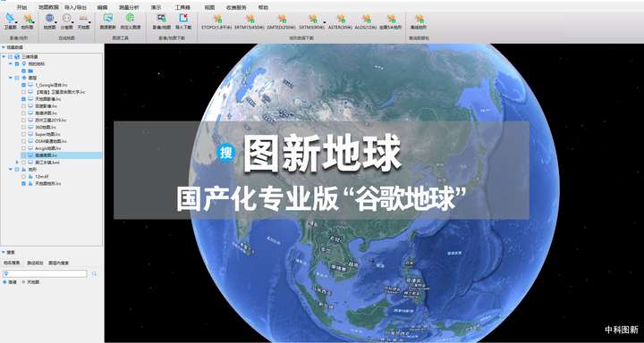
Task: Switch to the 测量分析 ribbon tab
Action: 129,7
